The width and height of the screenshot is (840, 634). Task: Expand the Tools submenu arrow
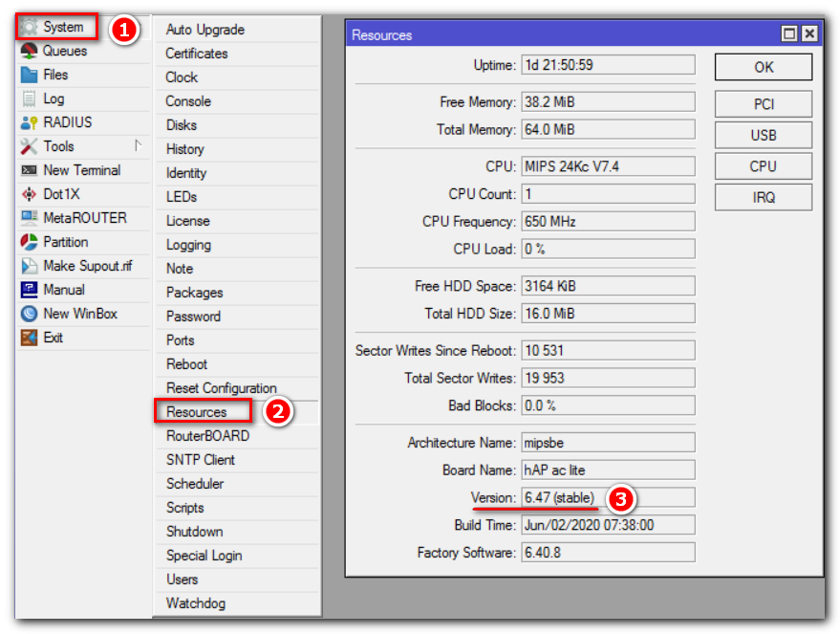(x=139, y=145)
